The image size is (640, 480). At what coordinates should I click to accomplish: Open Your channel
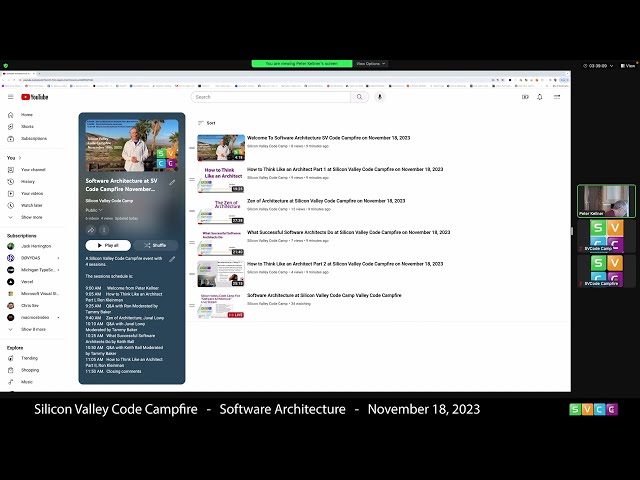[x=33, y=169]
